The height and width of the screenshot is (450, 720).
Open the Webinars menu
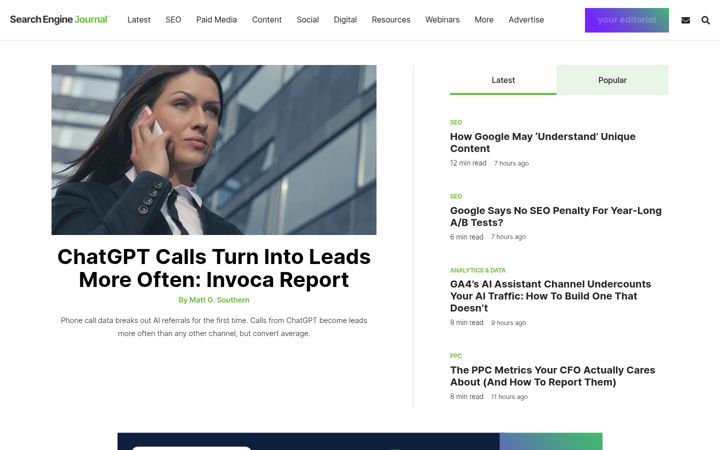442,20
